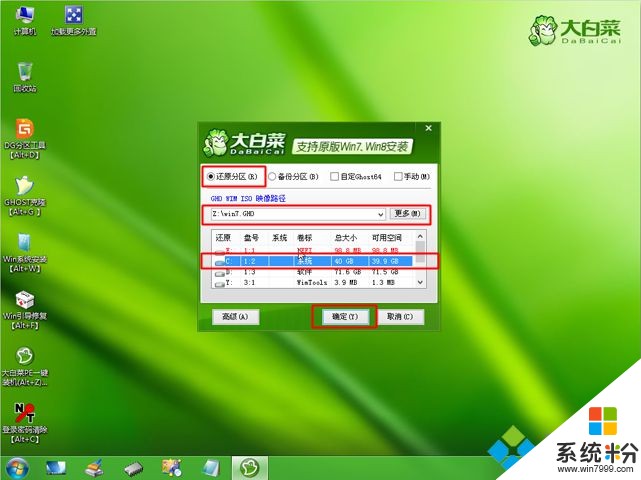Launch Win boot repair (Alt+F)

[x=25, y=310]
